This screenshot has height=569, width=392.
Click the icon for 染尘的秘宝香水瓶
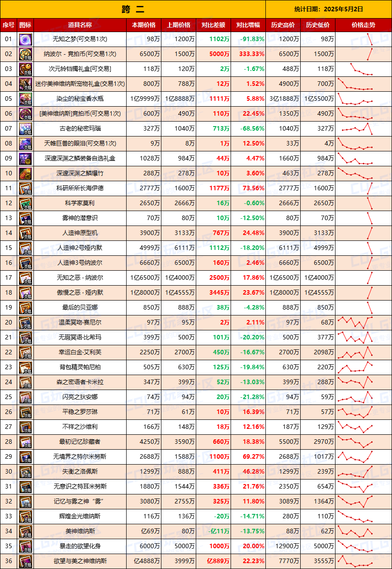click(25, 99)
